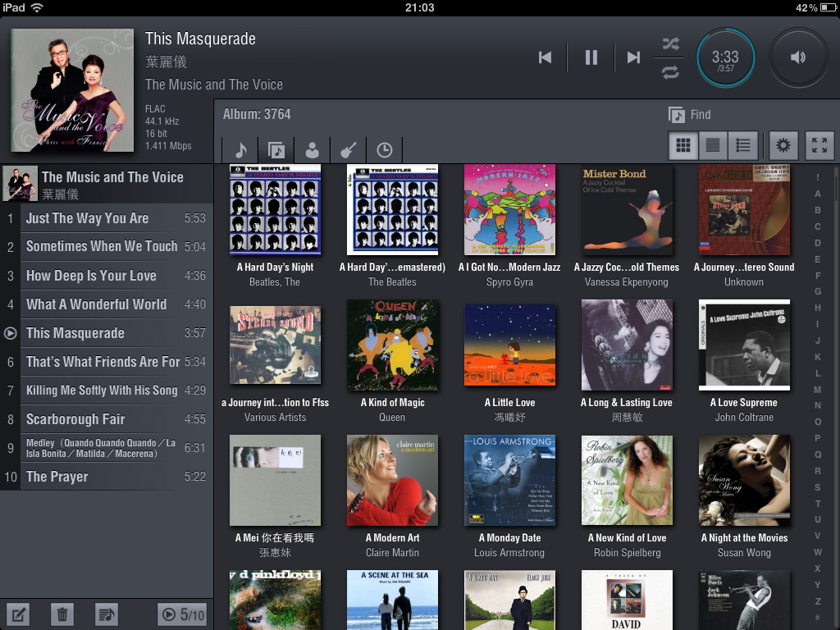Viewport: 840px width, 630px height.
Task: Jump to letter A in the index
Action: click(818, 194)
